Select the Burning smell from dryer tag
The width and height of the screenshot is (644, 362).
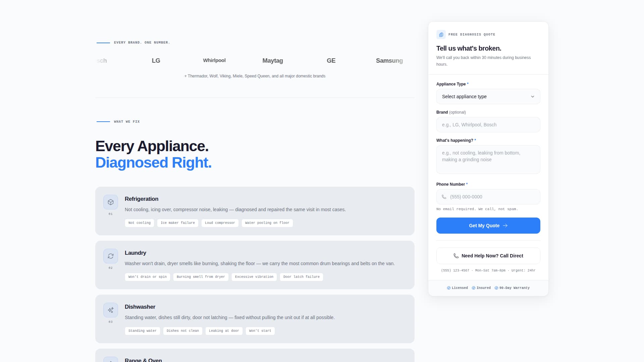click(201, 277)
